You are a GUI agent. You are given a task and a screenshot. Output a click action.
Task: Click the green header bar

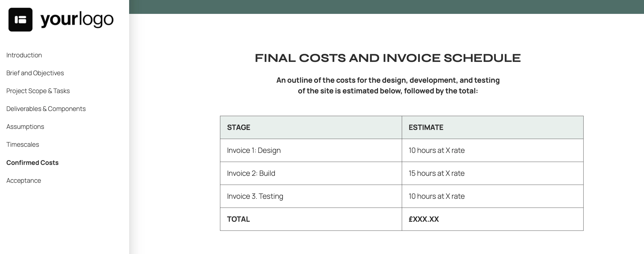coord(387,7)
